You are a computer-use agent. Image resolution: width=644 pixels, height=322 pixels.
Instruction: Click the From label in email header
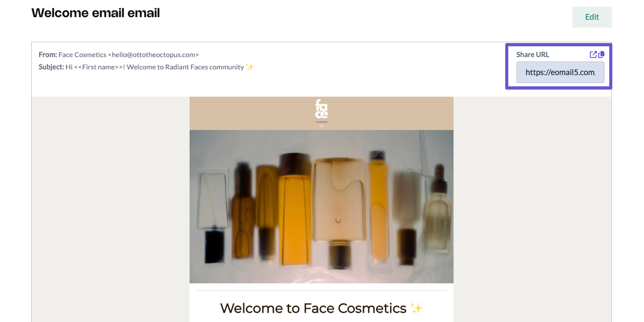(48, 55)
